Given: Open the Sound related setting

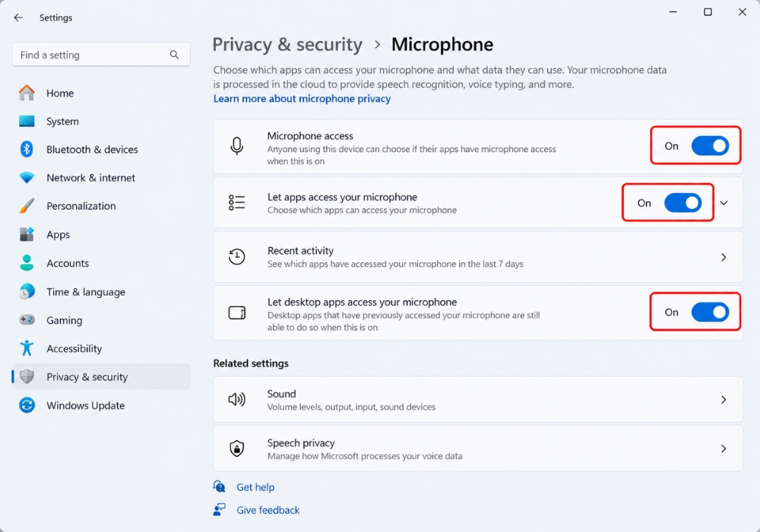Looking at the screenshot, I should click(x=478, y=399).
